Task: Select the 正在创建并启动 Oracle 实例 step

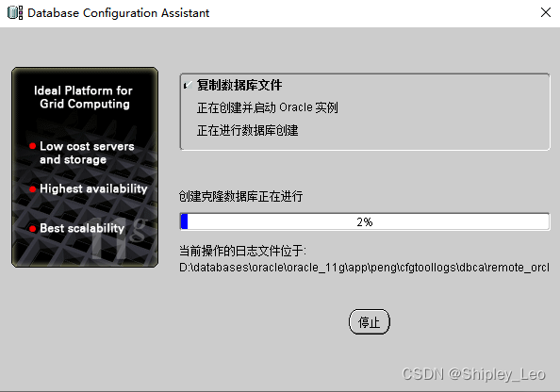Action: [267, 107]
